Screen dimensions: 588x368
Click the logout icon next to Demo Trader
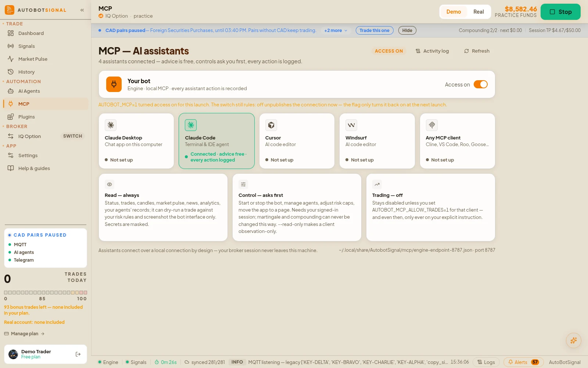click(x=78, y=354)
